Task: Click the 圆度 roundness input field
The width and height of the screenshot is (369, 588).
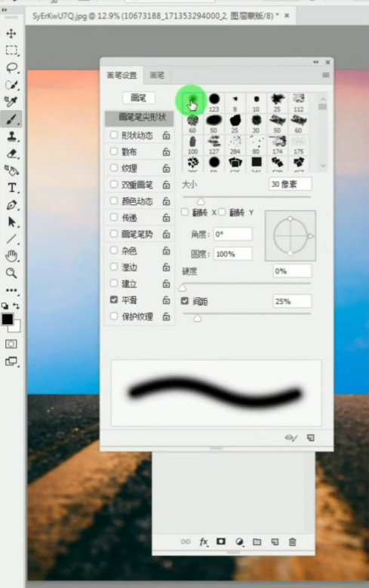Action: coord(232,254)
